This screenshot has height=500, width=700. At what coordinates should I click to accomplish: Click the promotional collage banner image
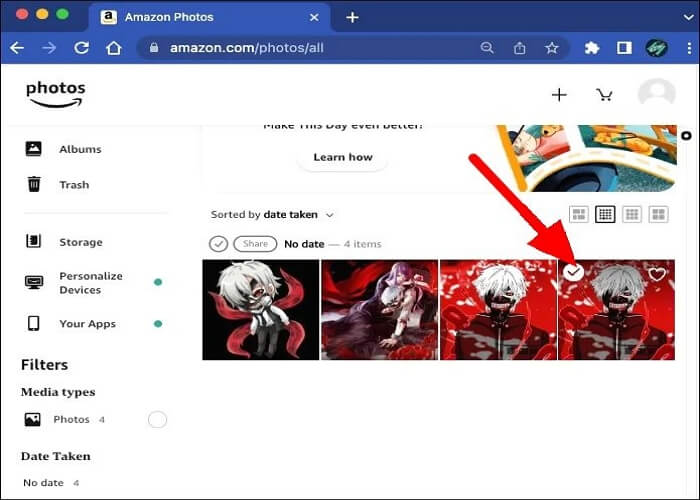tap(587, 158)
